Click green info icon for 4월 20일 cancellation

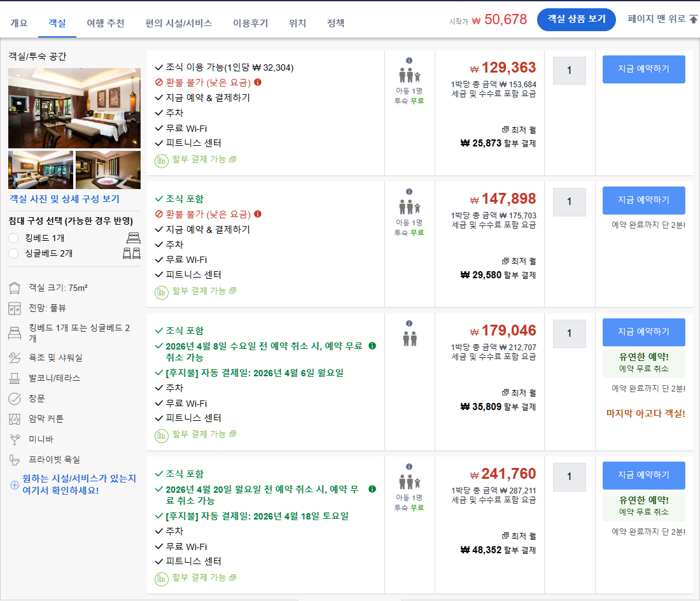[x=372, y=489]
